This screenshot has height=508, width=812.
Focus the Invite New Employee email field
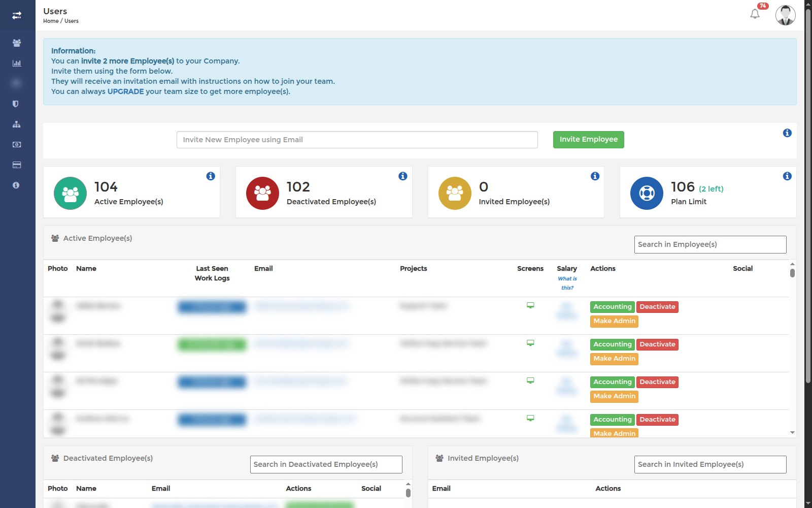click(357, 140)
